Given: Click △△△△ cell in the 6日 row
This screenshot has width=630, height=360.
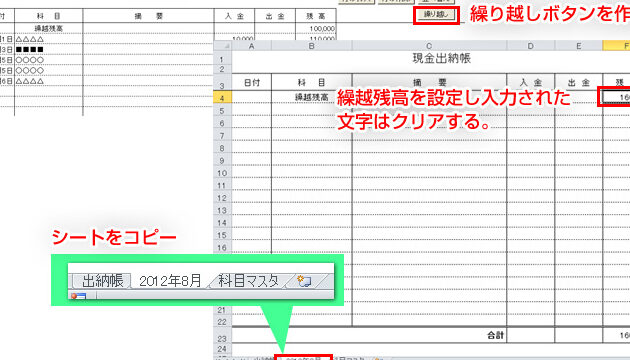Looking at the screenshot, I should pos(49,81).
